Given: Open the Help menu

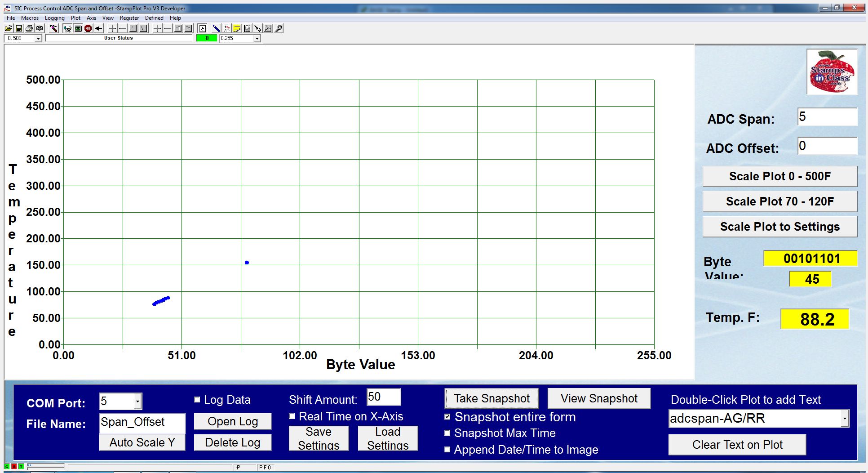Looking at the screenshot, I should pos(175,18).
